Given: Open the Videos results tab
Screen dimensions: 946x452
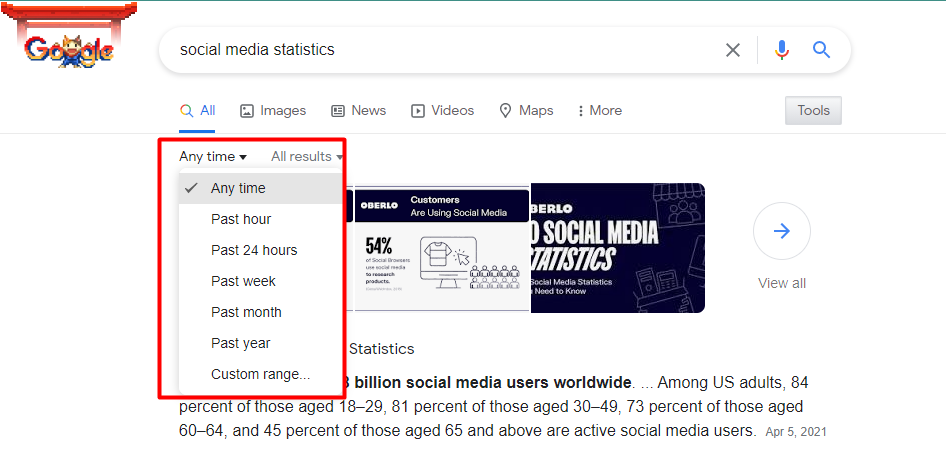Looking at the screenshot, I should (x=442, y=111).
